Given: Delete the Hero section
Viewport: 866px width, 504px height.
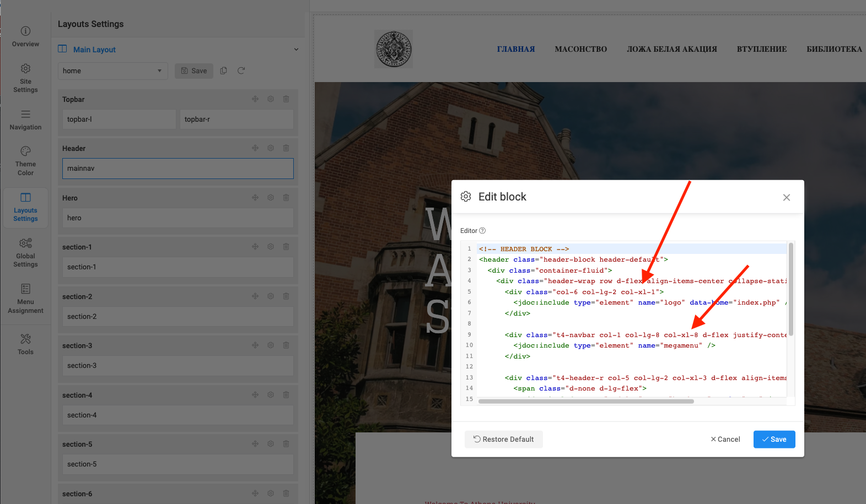Looking at the screenshot, I should point(286,198).
